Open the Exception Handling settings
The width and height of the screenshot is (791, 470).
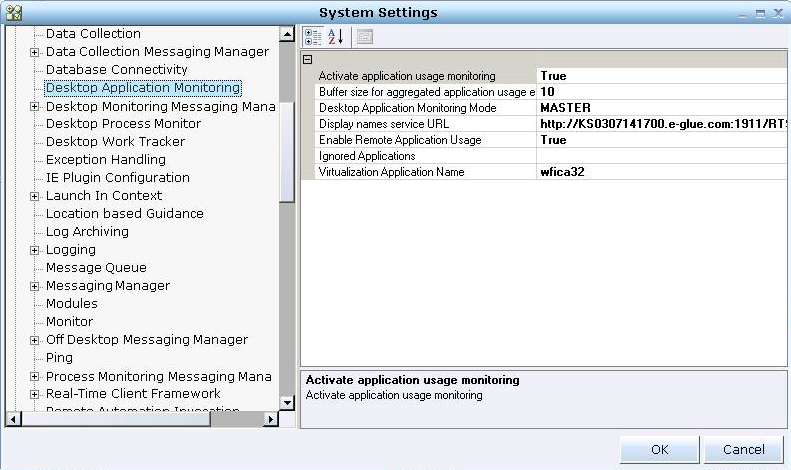click(105, 160)
